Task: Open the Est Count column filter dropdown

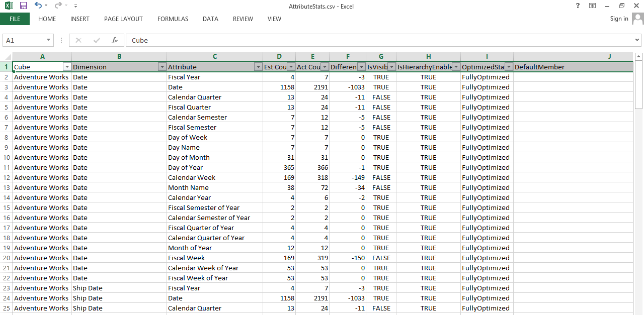Action: (x=291, y=67)
